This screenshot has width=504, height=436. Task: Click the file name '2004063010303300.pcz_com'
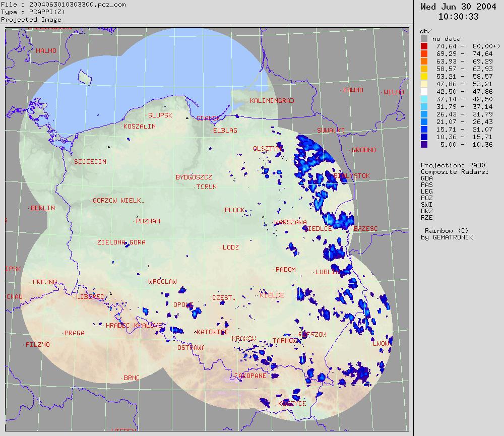coord(78,5)
